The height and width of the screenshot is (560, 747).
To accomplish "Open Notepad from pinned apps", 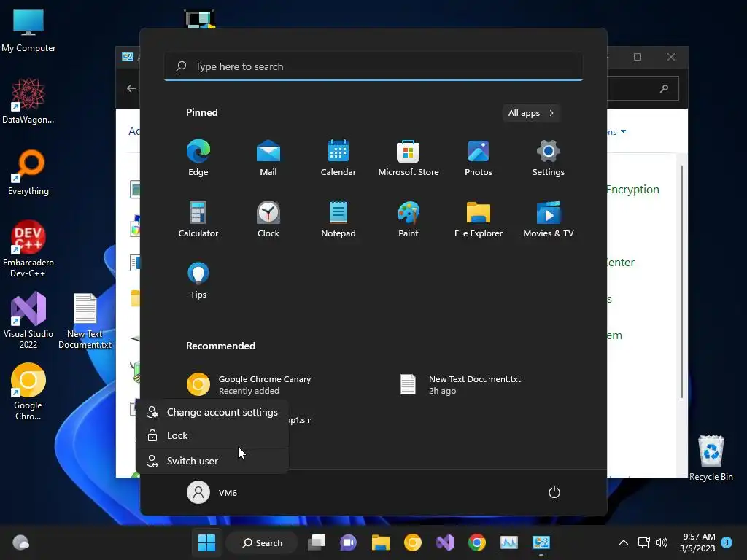I will click(338, 219).
